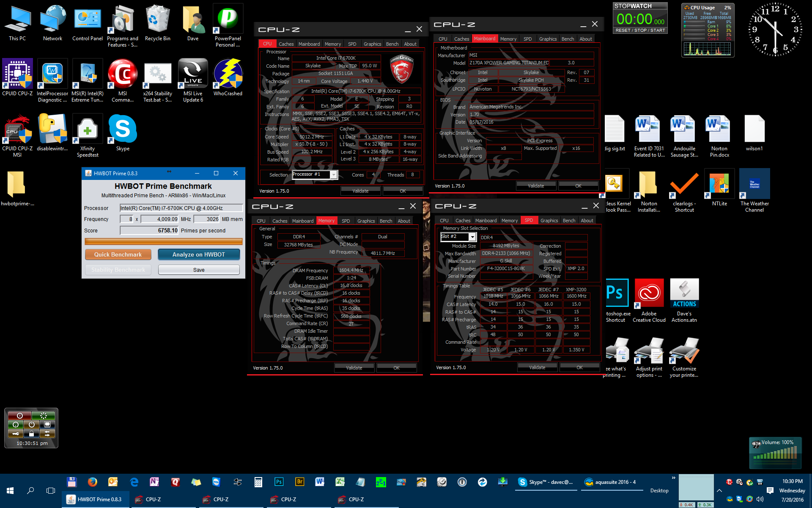The height and width of the screenshot is (508, 812).
Task: Open Photoshop from the taskbar
Action: [x=279, y=482]
